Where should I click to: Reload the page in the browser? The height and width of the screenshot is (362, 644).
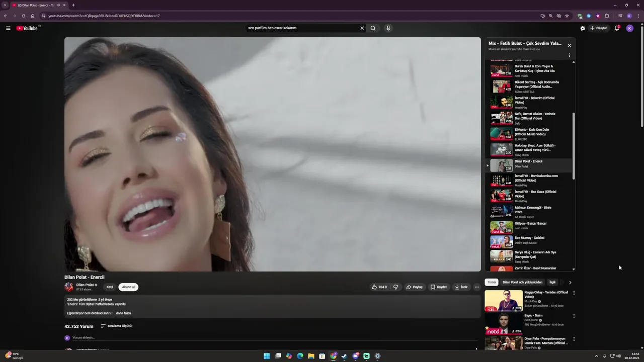pos(23,16)
